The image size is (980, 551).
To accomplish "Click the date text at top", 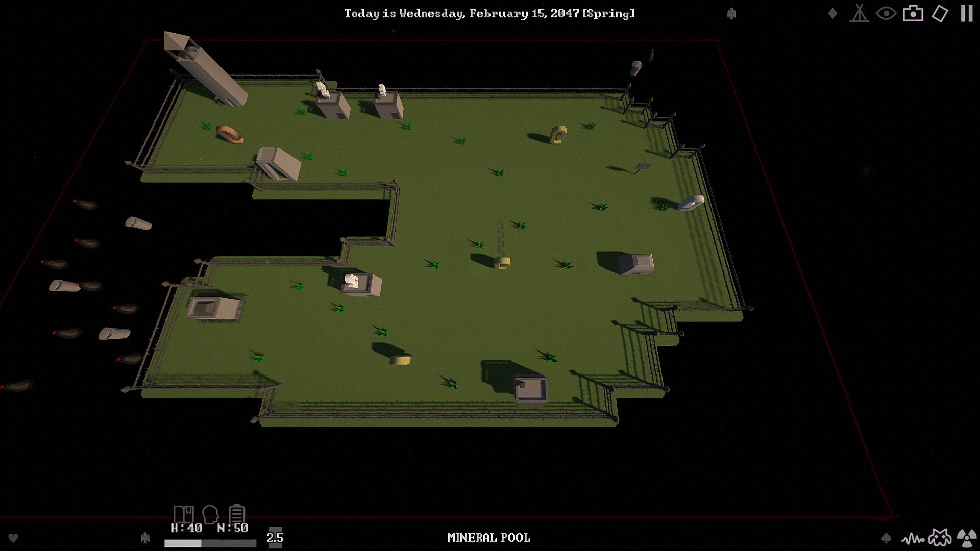I will click(x=489, y=13).
